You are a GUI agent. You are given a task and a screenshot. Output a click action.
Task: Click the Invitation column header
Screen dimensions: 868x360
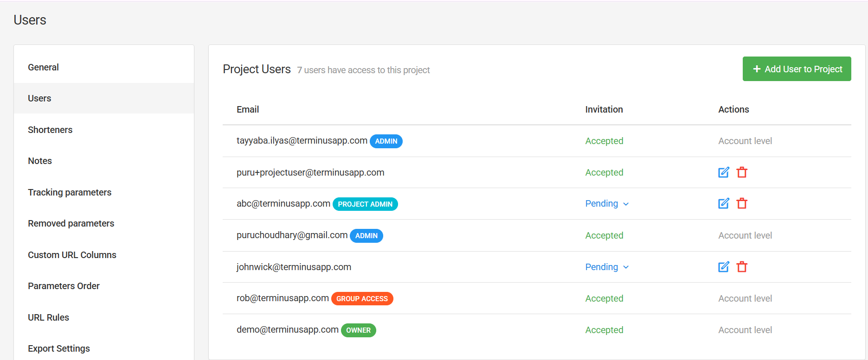604,109
